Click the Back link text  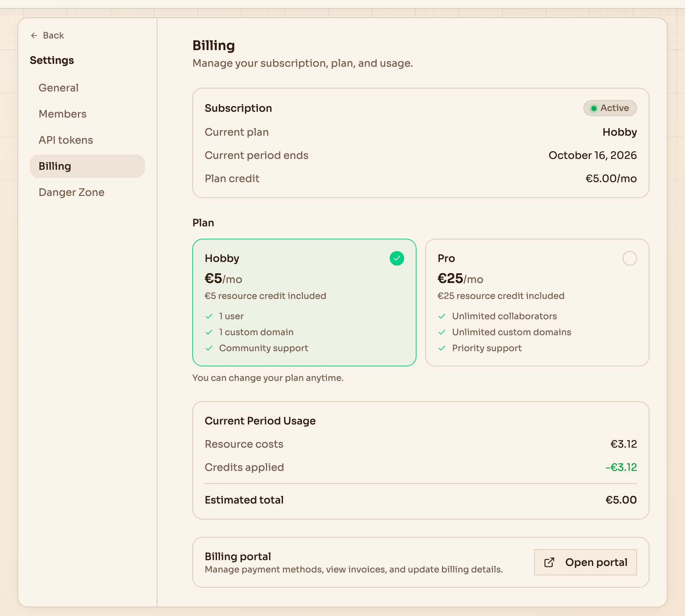(53, 36)
